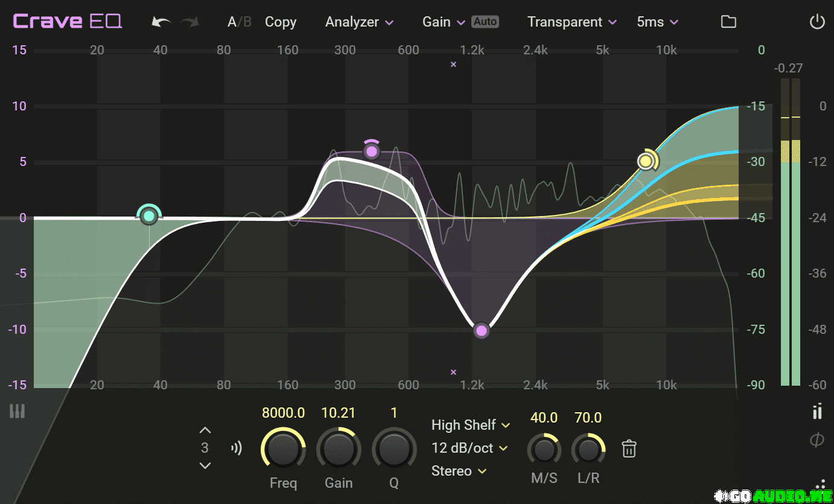The image size is (834, 504).
Task: Open the Gain dropdown menu
Action: point(444,22)
